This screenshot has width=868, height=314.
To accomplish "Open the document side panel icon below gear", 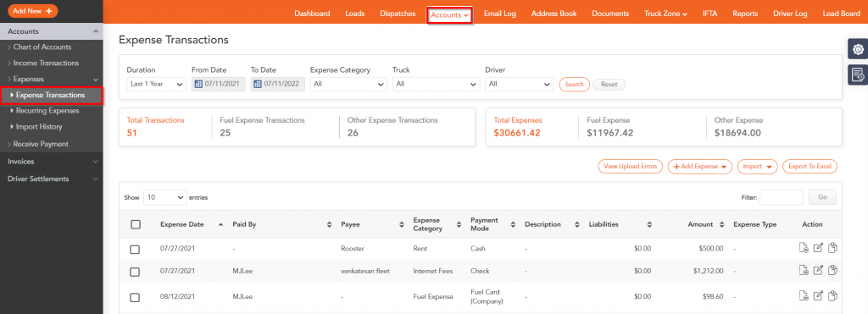I will click(858, 74).
